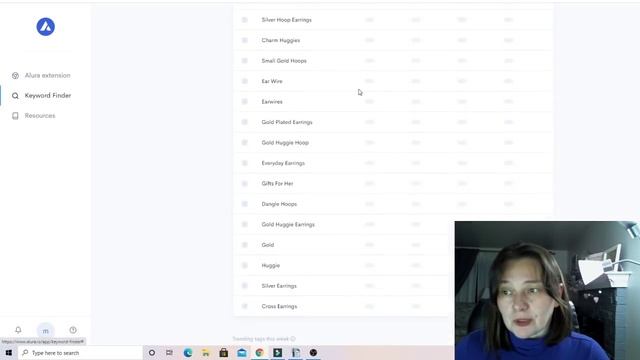Tick the Gold Plated Earrings checkbox
Image resolution: width=640 pixels, height=360 pixels.
coord(245,122)
